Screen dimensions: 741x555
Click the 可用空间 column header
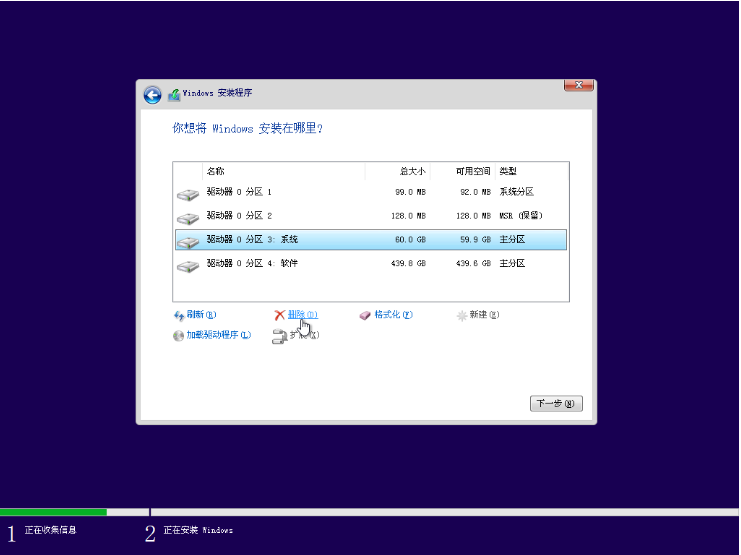tap(463, 171)
